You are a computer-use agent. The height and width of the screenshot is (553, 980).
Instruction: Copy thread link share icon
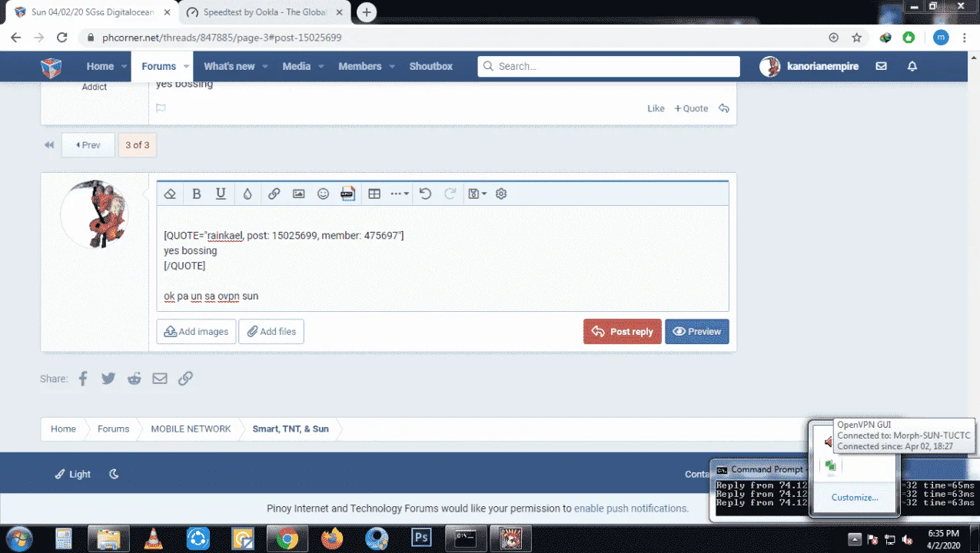coord(185,378)
